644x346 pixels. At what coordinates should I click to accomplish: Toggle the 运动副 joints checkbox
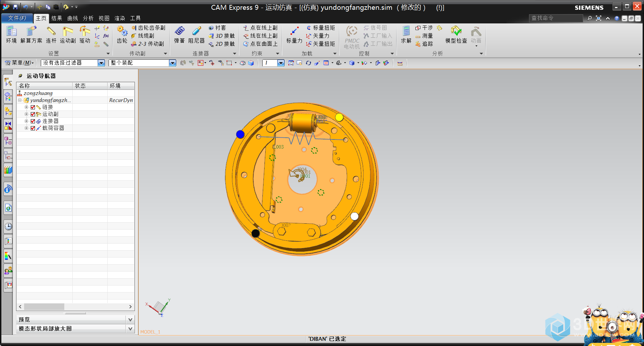pyautogui.click(x=33, y=114)
